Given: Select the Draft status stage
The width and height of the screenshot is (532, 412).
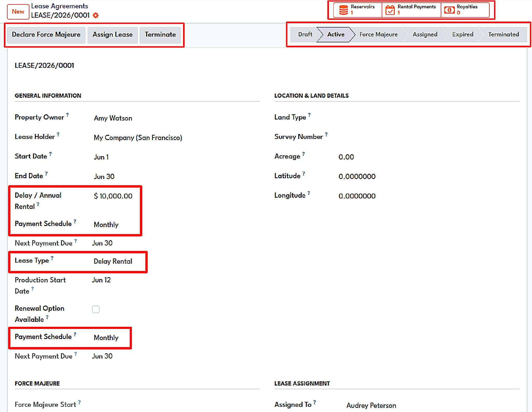Looking at the screenshot, I should pos(305,35).
